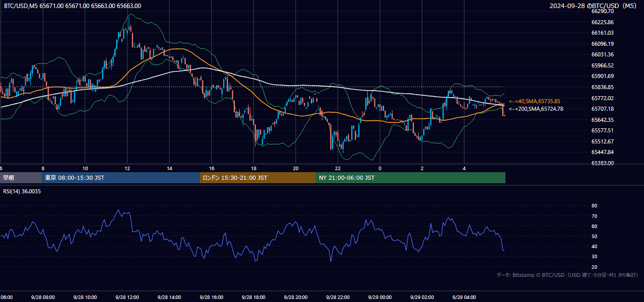Click price axis value 65966.52
This screenshot has width=644, height=302.
pos(602,65)
